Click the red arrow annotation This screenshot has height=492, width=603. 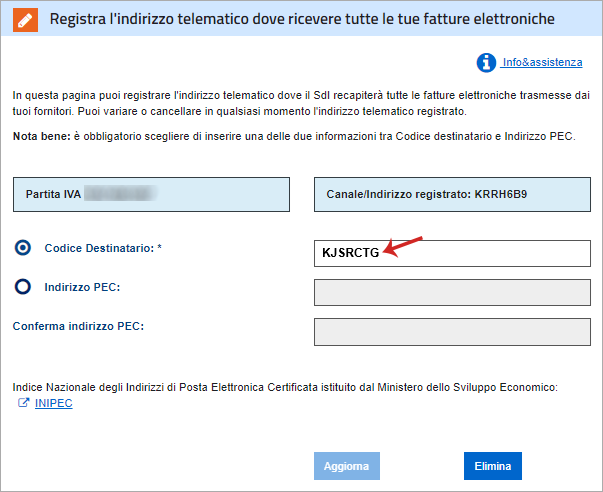pyautogui.click(x=403, y=246)
